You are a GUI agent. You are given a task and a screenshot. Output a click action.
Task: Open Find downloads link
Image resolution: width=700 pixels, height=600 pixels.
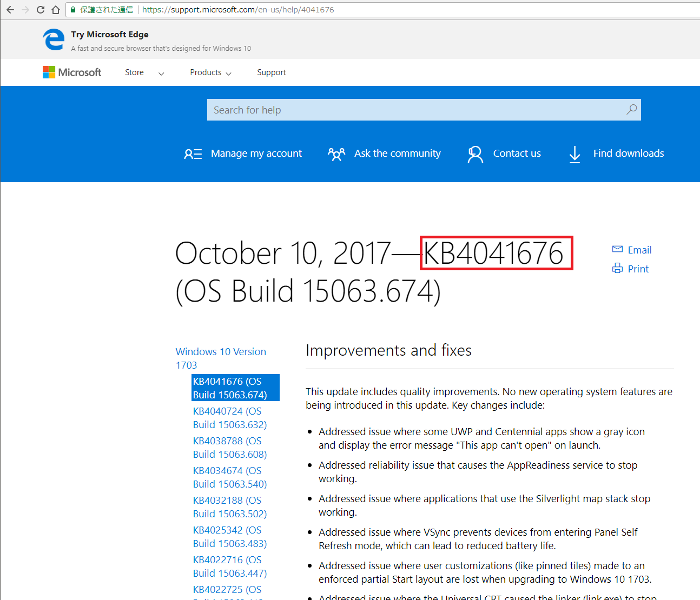(629, 154)
